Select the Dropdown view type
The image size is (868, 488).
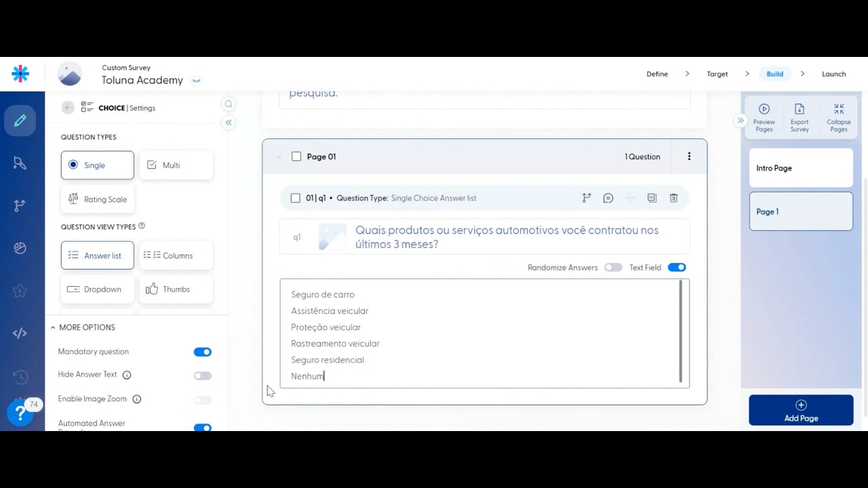98,289
